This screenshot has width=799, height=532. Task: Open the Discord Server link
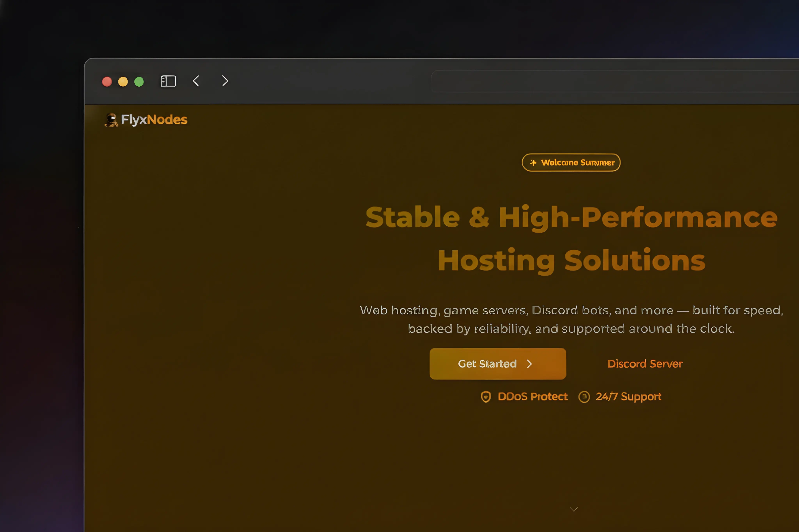[645, 363]
